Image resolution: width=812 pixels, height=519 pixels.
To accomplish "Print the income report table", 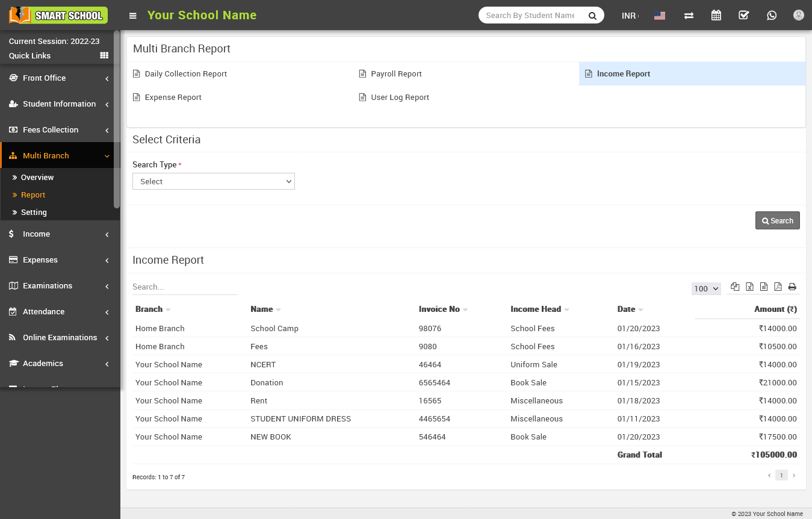I will click(792, 287).
